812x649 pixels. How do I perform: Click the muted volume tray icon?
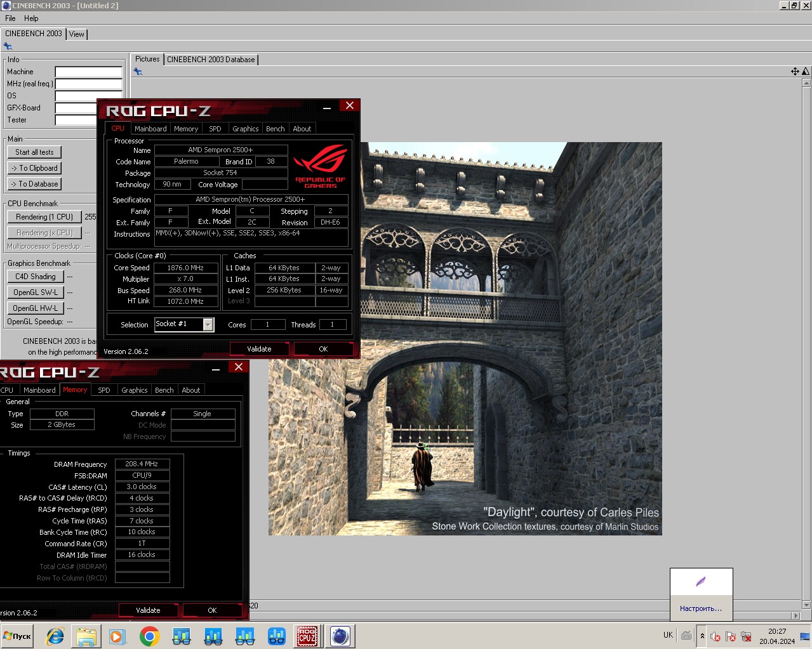click(x=715, y=636)
